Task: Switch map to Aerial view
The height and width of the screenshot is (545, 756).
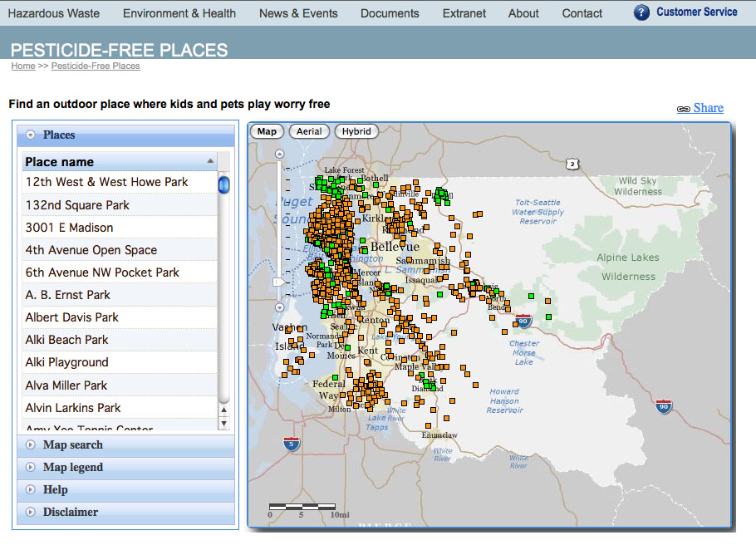Action: tap(309, 131)
